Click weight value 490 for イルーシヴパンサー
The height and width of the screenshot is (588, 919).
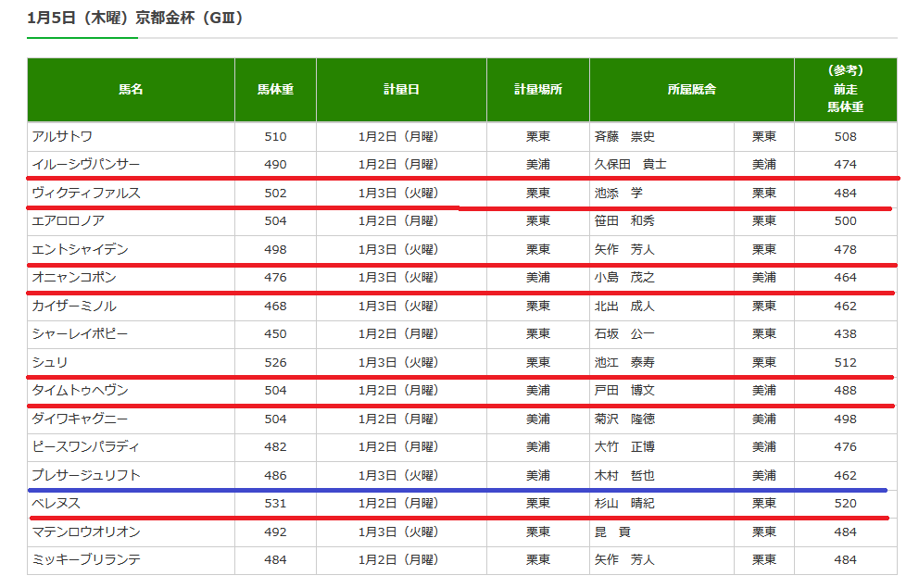[x=275, y=165]
